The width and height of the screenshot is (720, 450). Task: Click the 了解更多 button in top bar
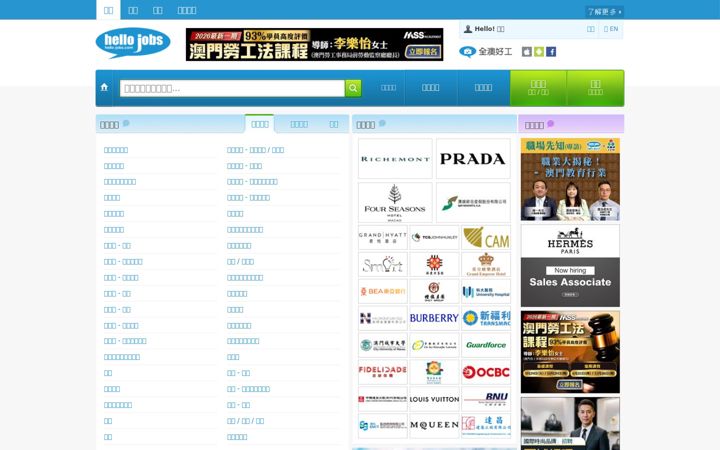click(604, 11)
